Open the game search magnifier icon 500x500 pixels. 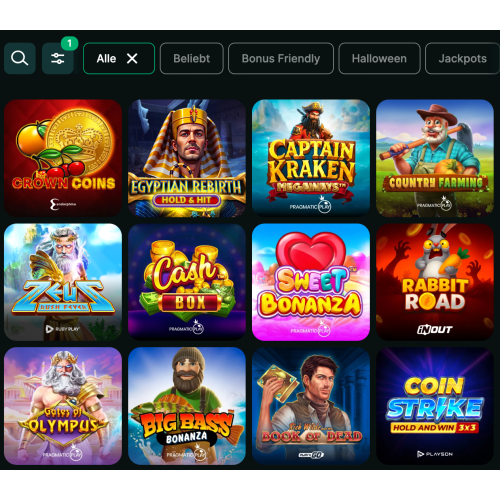point(20,58)
